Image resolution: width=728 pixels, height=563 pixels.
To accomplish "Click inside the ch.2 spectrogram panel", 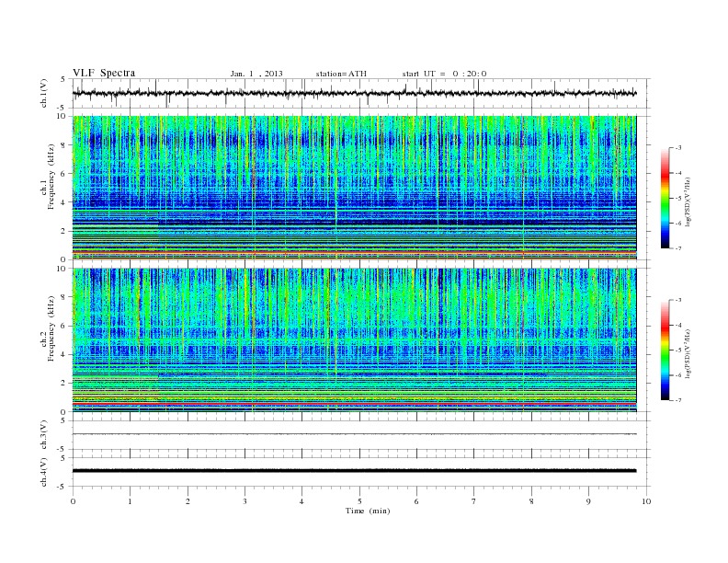I will (x=354, y=339).
